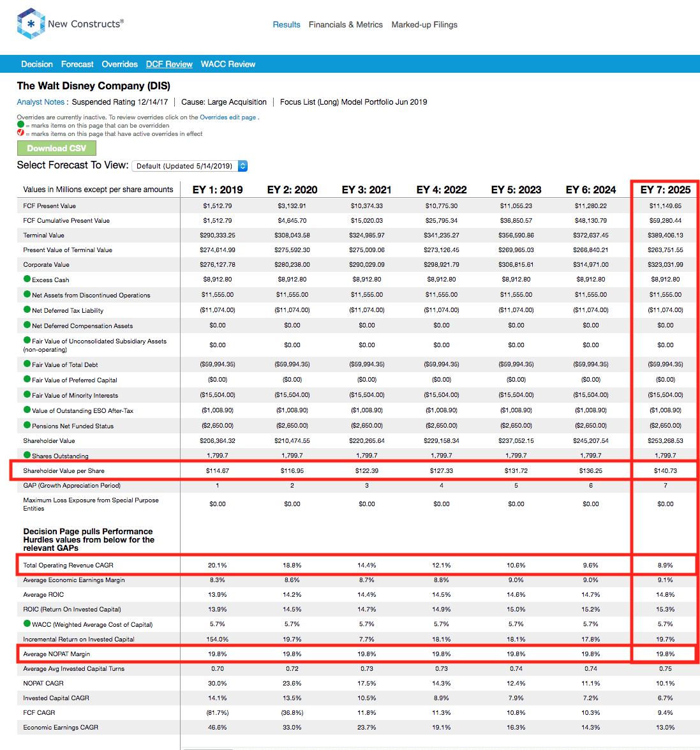Click $389,406.13 Terminal Value for 2025
The width and height of the screenshot is (700, 750).
pos(666,236)
